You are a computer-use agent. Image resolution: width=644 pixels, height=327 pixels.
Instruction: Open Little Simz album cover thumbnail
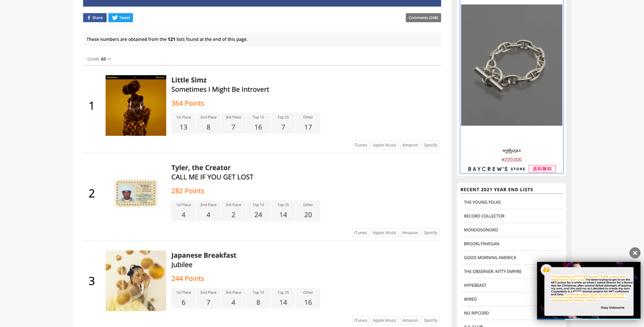pos(136,105)
